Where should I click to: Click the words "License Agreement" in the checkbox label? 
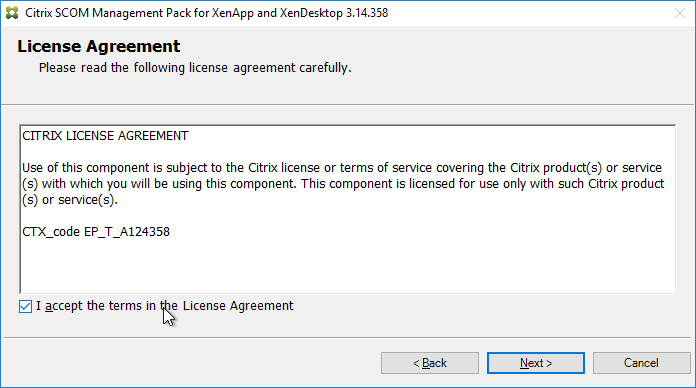click(x=238, y=306)
